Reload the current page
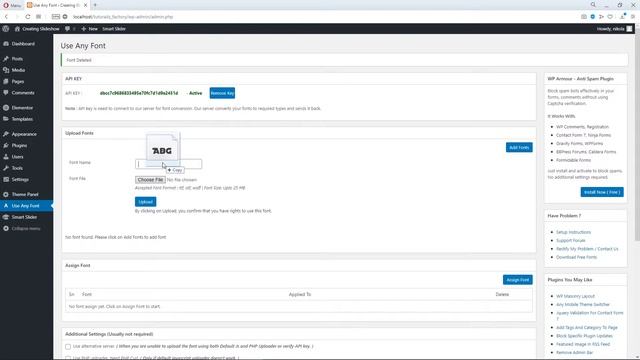 27,17
